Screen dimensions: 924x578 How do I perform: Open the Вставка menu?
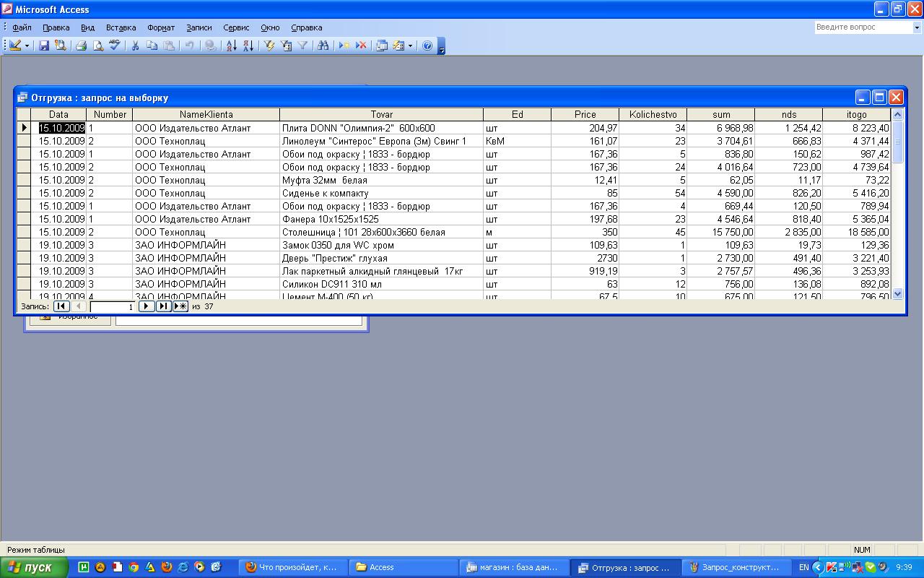click(121, 27)
